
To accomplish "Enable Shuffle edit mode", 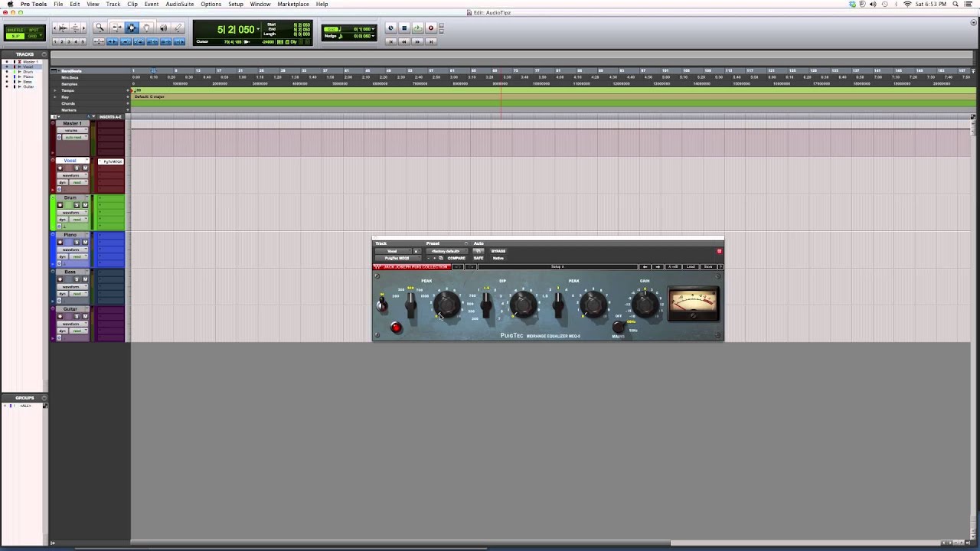I will coord(15,30).
